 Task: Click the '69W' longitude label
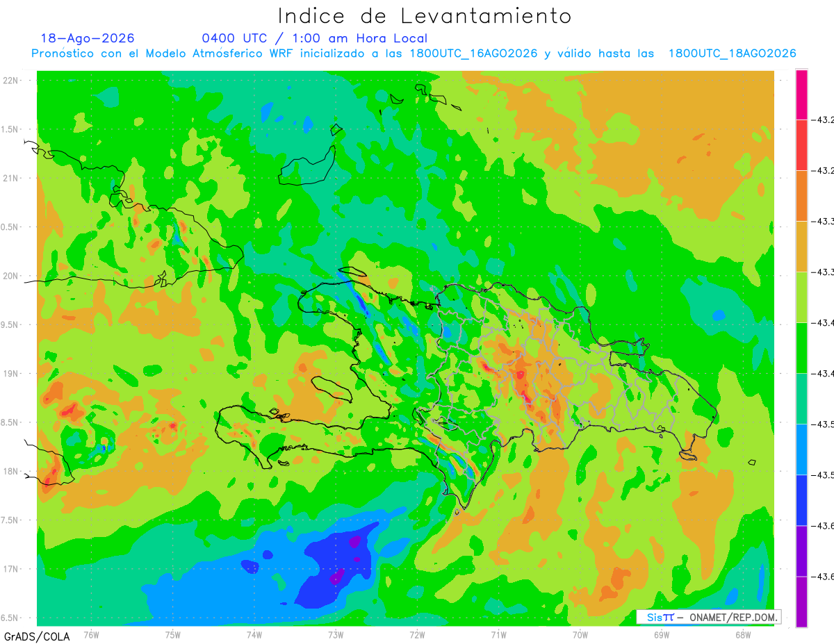tap(662, 634)
